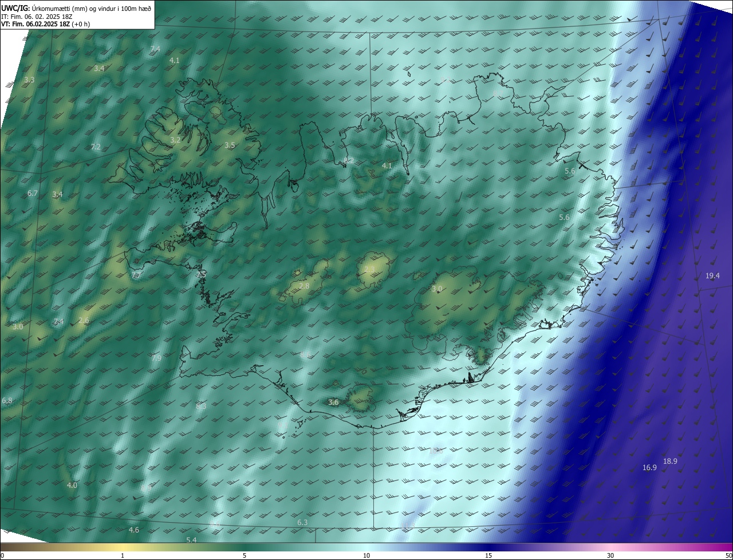Click the 3.3 value label on the map
Viewport: 733px width, 560px height.
[29, 80]
